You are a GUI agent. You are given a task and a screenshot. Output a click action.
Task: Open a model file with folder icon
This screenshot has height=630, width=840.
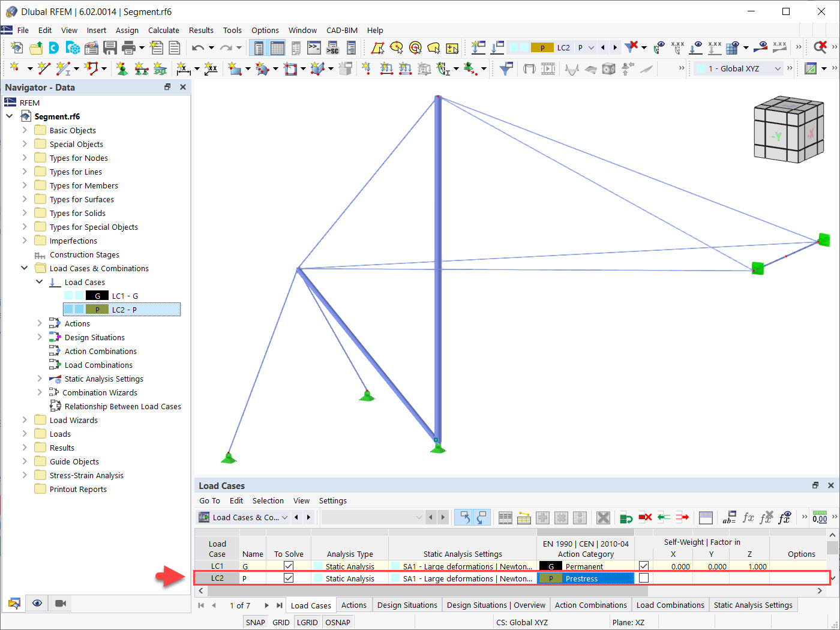[36, 48]
